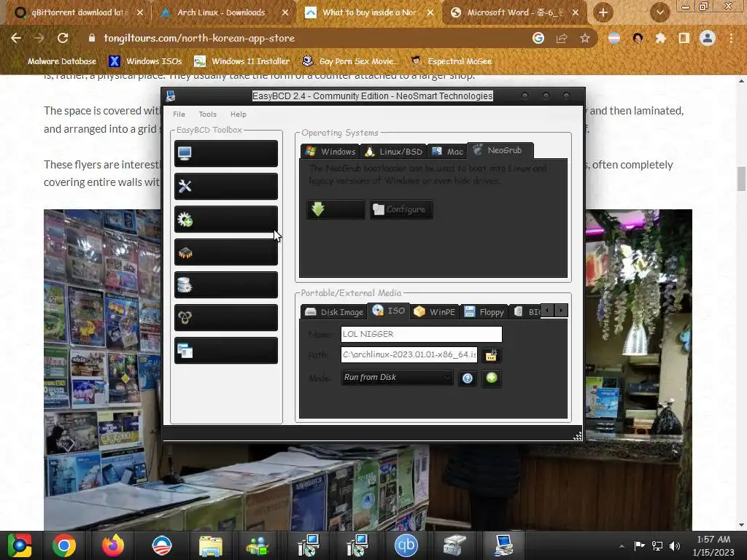
Task: Open the browser extensions puzzle icon
Action: pos(660,38)
